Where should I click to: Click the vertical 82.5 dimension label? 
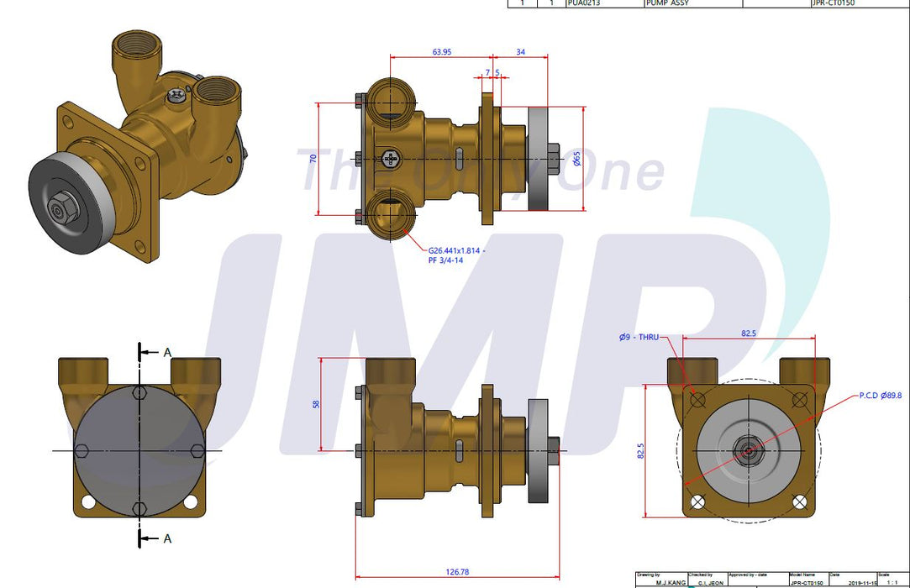click(641, 451)
